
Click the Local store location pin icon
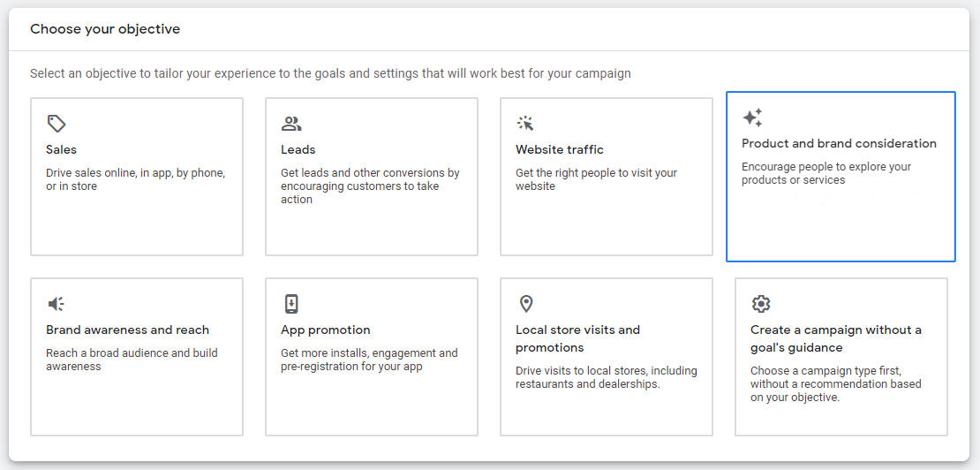pos(526,304)
